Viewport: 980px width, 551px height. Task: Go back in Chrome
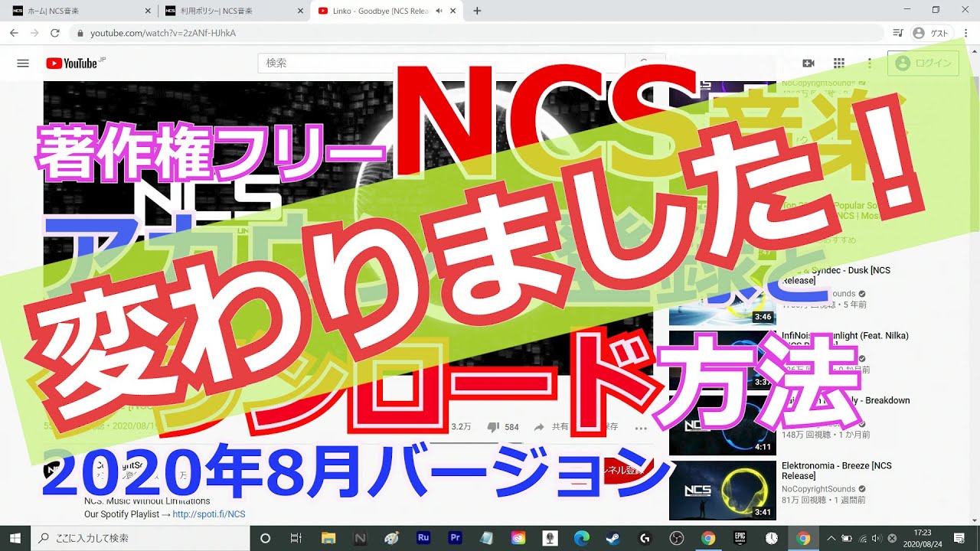coord(14,33)
